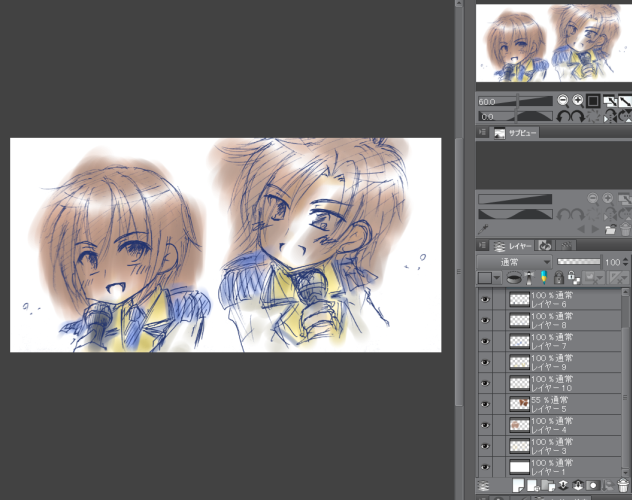Import an image with the Sub View folder icon

[x=611, y=229]
